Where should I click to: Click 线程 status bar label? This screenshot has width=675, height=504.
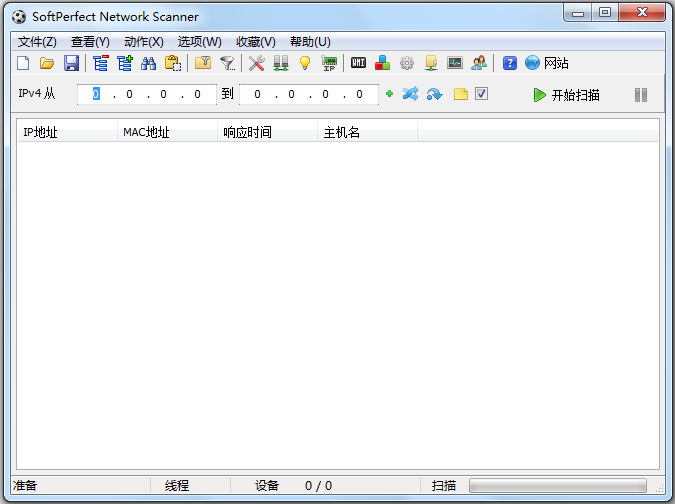177,485
